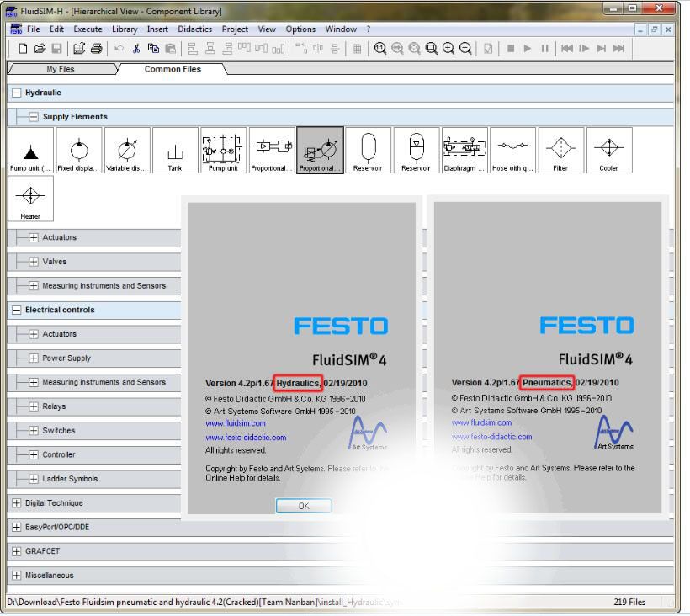Expand the EasyPort/OPC/DDE group
Viewport: 690px width, 616px height.
click(16, 527)
